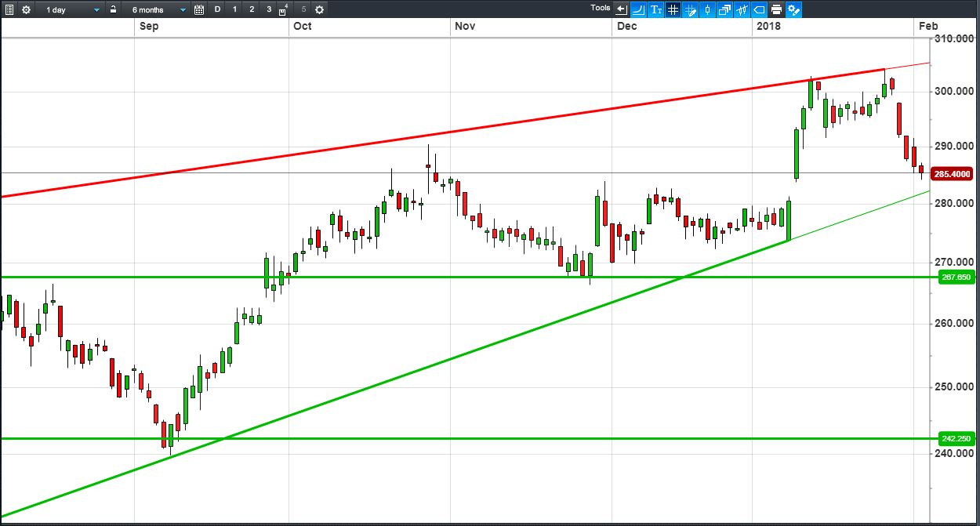Click the 260.000 price axis label

click(956, 323)
